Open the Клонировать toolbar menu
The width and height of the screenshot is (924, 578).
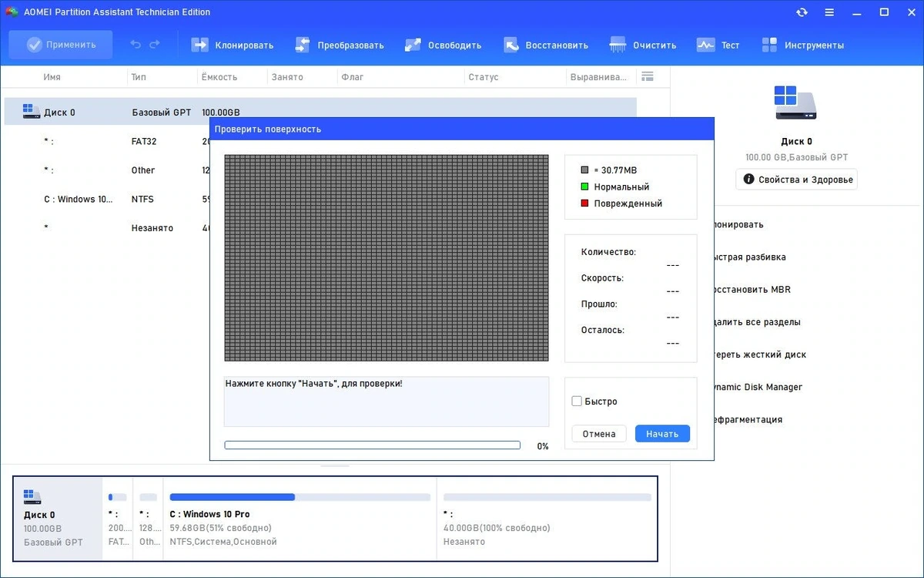point(233,45)
